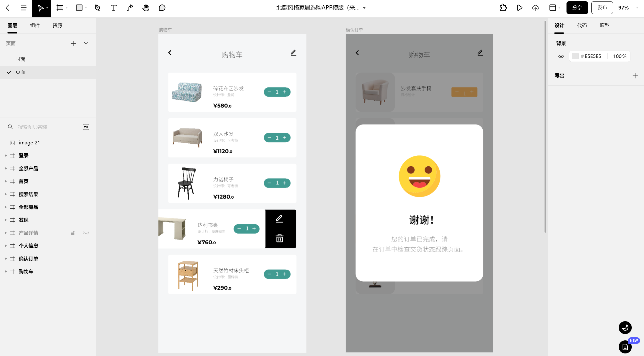
Task: Click the edit pencil in 购物车 frame header
Action: pyautogui.click(x=293, y=53)
